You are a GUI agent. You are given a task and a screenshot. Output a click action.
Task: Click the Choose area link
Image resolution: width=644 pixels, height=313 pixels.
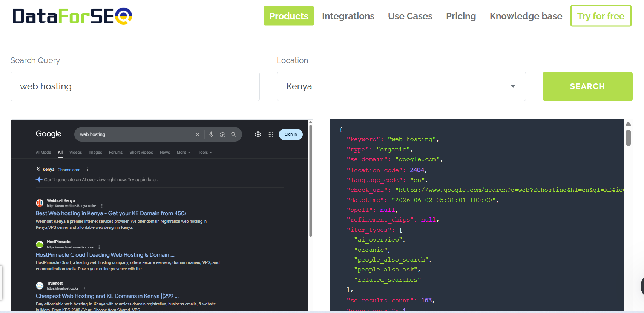pos(69,170)
